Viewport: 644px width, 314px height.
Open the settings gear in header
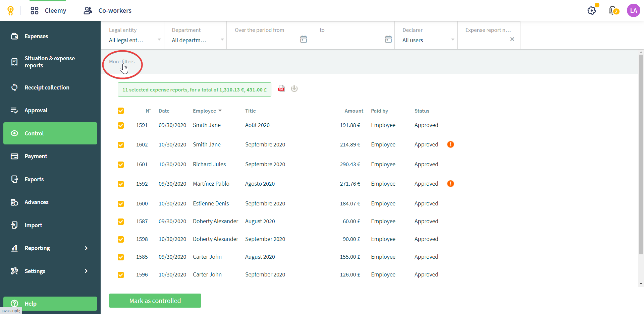[x=592, y=11]
